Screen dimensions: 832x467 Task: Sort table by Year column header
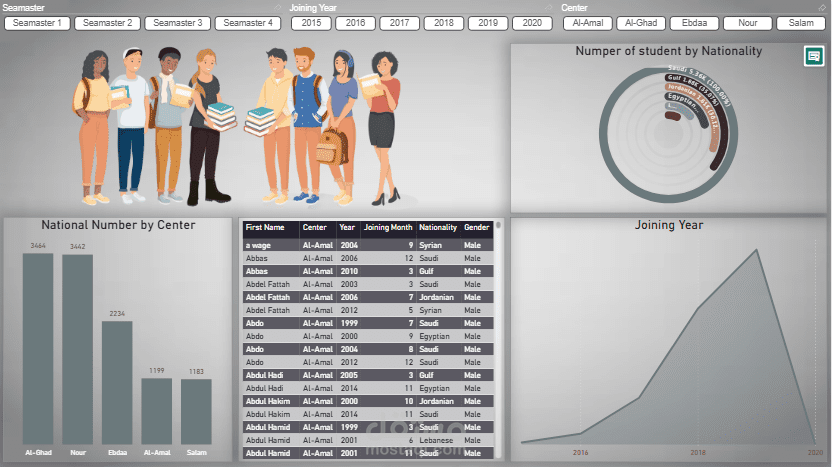347,227
